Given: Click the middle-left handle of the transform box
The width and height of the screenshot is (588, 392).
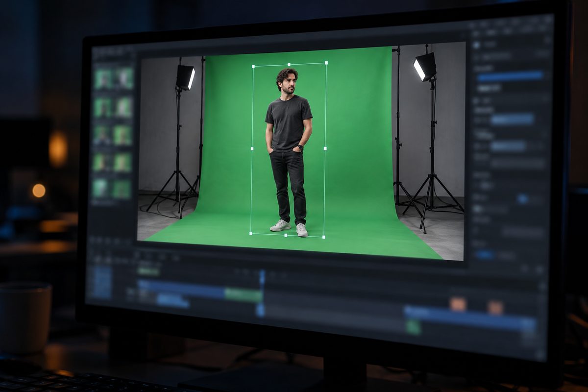Looking at the screenshot, I should pyautogui.click(x=252, y=148).
